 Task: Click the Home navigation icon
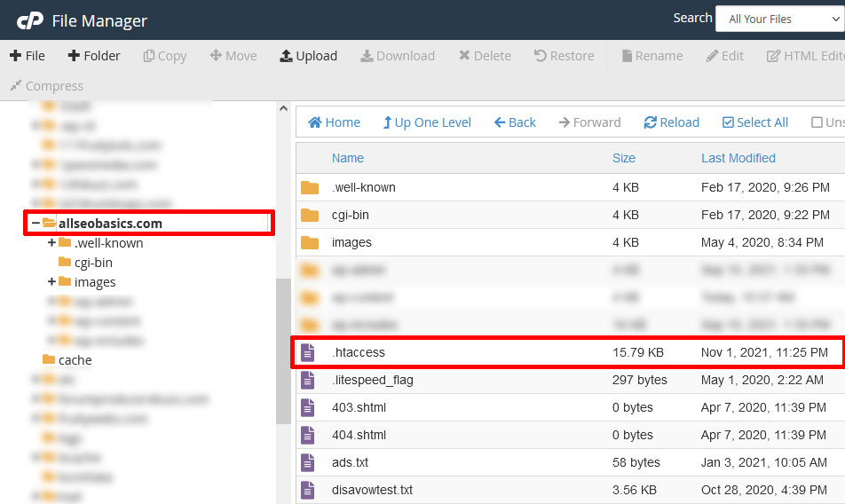[x=315, y=122]
